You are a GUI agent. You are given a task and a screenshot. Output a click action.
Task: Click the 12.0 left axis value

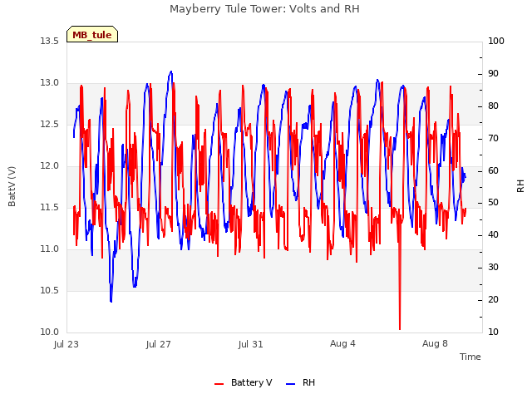(49, 166)
